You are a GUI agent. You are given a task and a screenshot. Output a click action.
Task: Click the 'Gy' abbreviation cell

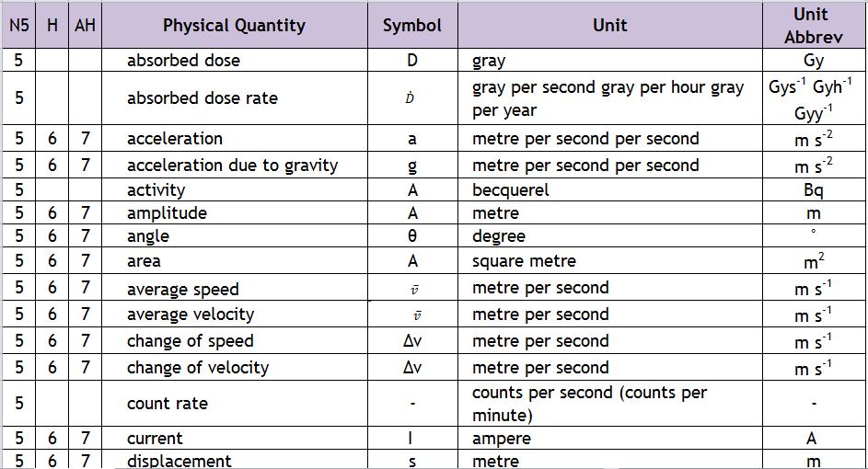click(814, 60)
